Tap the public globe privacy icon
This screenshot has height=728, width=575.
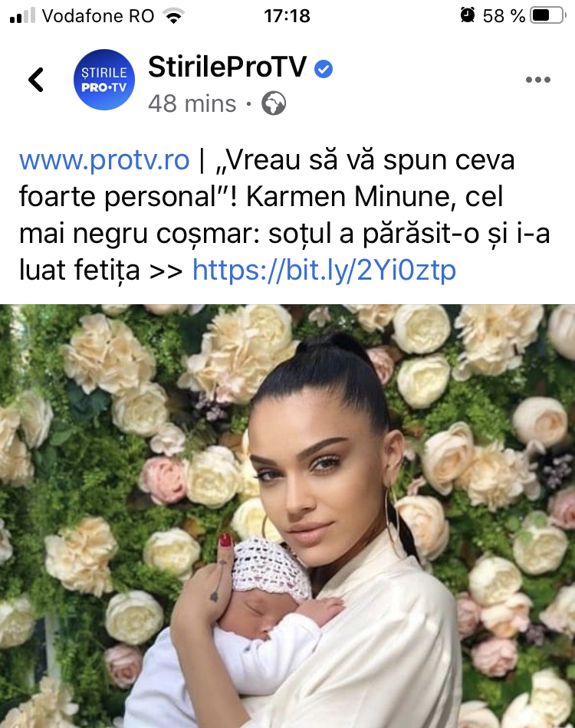point(274,103)
